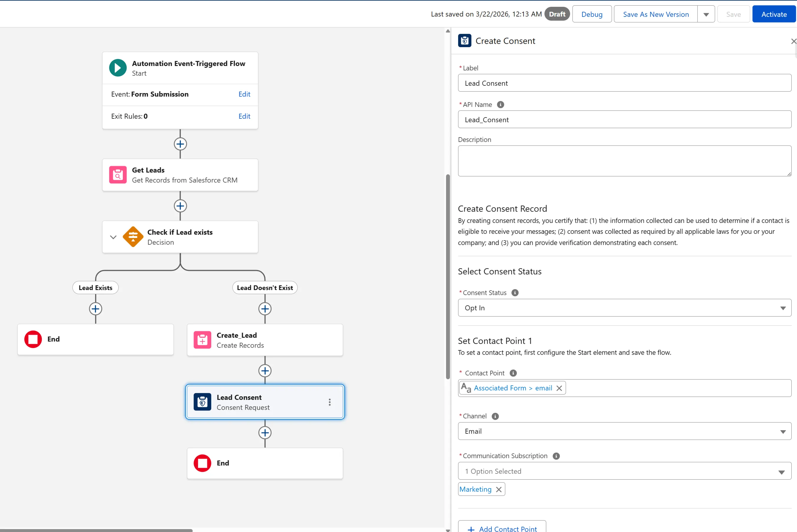The height and width of the screenshot is (532, 797).
Task: Click the API Name input field
Action: click(625, 120)
